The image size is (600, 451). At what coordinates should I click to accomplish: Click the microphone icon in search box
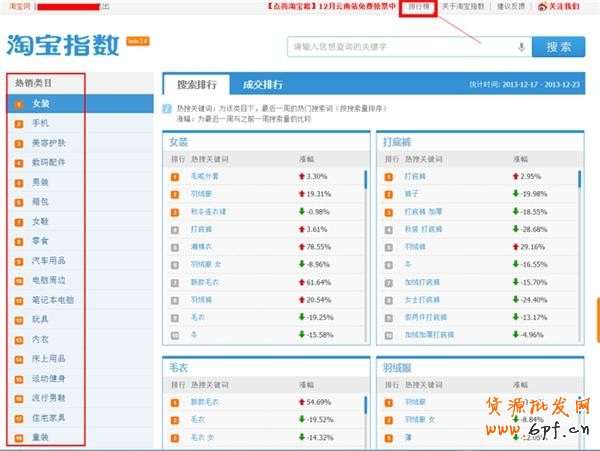pos(521,47)
